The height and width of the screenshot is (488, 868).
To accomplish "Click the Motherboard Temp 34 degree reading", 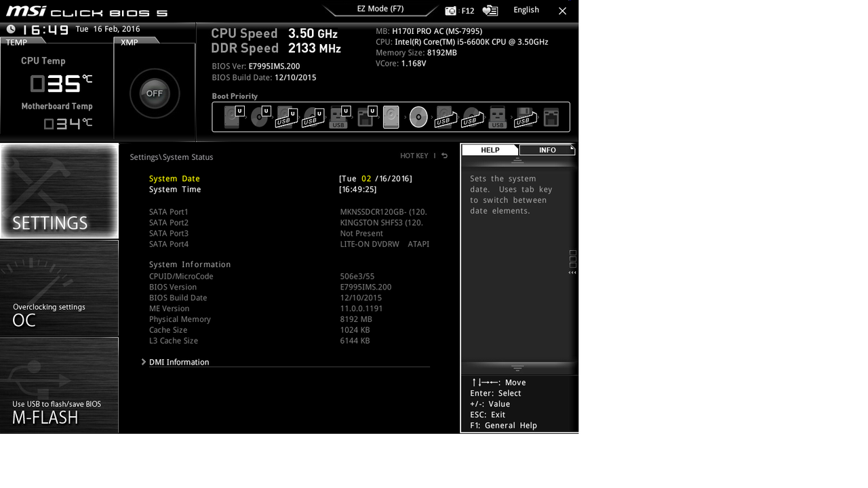I will point(68,123).
